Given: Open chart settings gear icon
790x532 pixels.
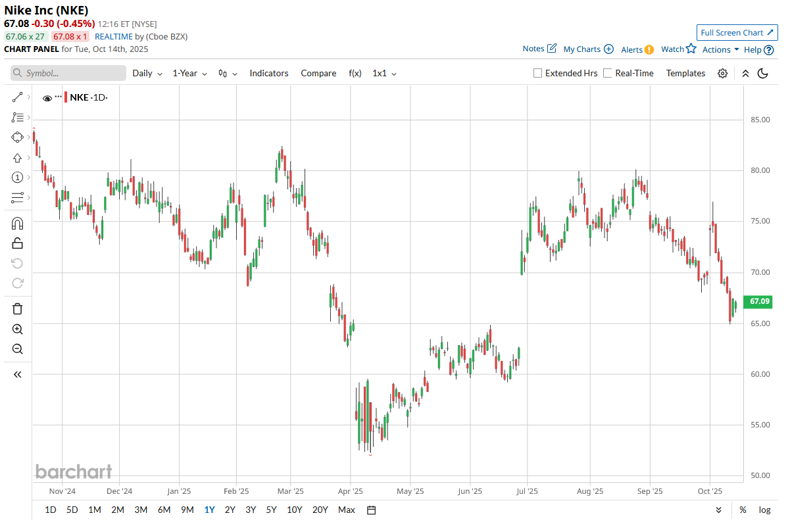Looking at the screenshot, I should tap(722, 74).
